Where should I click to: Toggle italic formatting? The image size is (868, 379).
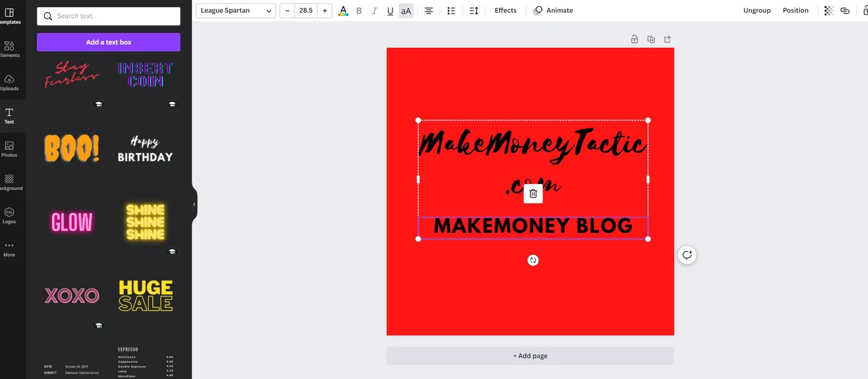pyautogui.click(x=374, y=10)
